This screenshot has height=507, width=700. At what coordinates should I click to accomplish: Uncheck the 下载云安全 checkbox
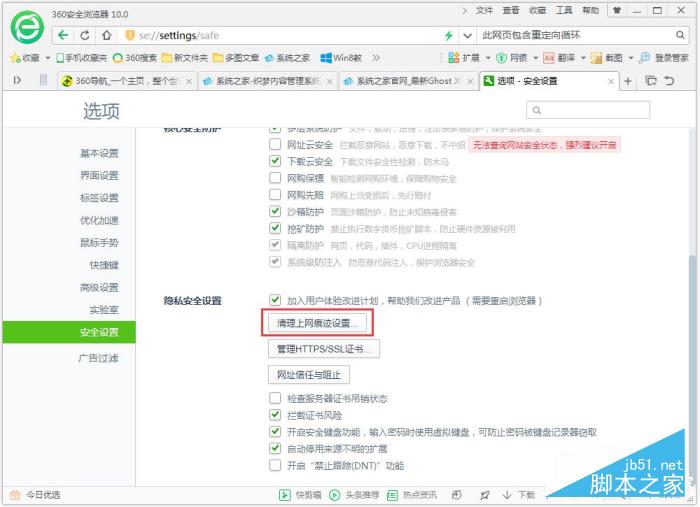(x=275, y=161)
